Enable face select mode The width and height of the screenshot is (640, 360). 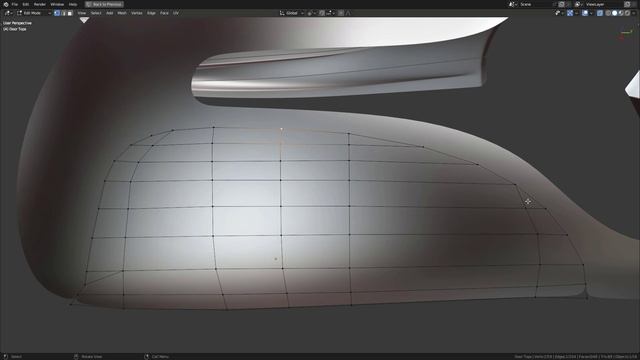point(70,13)
